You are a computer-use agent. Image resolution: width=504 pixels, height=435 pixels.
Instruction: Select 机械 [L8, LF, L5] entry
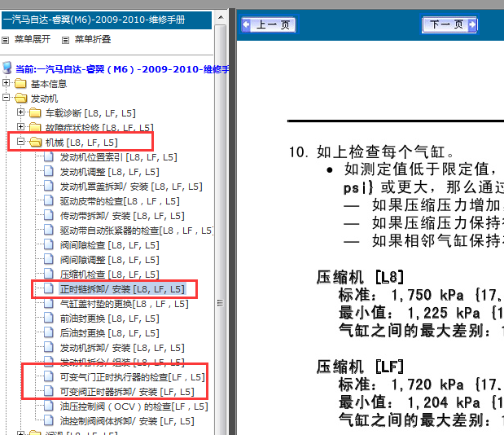point(81,143)
